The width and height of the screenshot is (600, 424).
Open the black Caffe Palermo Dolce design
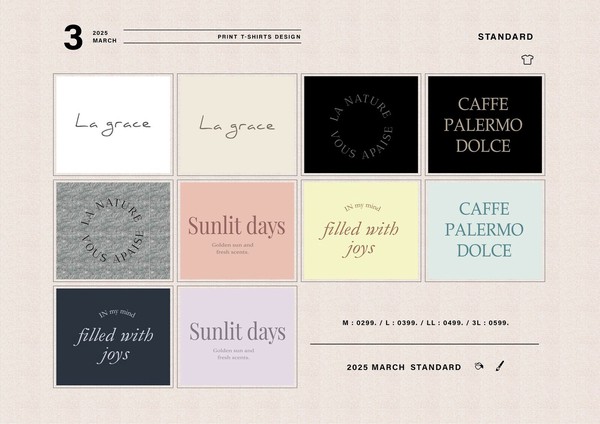point(485,124)
